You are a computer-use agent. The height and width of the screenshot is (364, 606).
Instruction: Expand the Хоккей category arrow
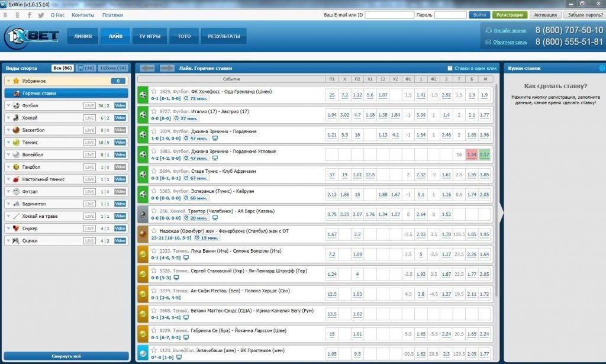[x=8, y=118]
